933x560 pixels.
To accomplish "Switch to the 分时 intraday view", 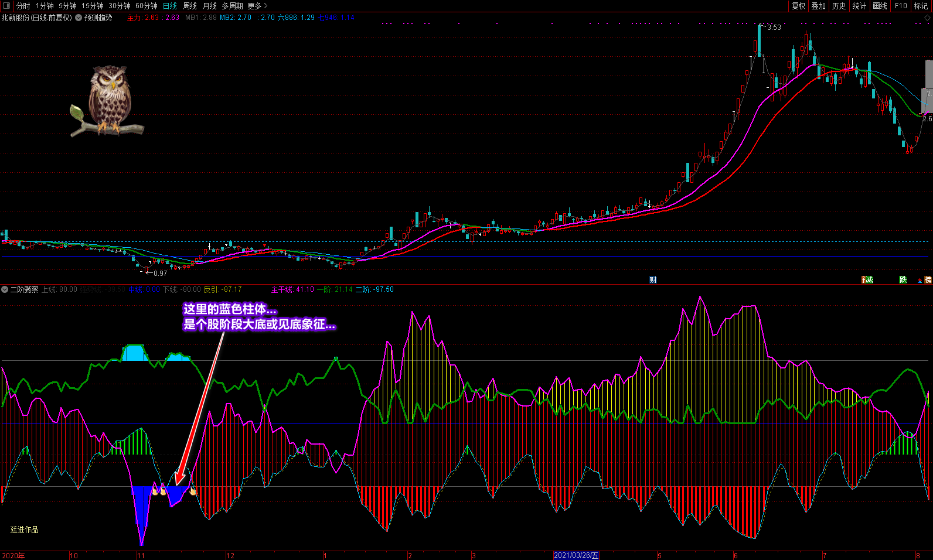I will (23, 6).
